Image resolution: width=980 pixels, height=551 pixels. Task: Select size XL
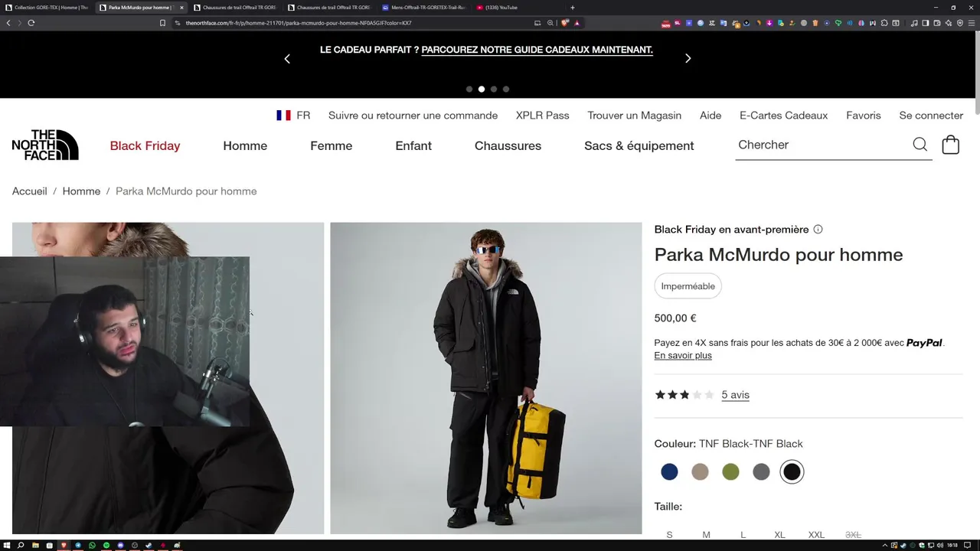(779, 535)
